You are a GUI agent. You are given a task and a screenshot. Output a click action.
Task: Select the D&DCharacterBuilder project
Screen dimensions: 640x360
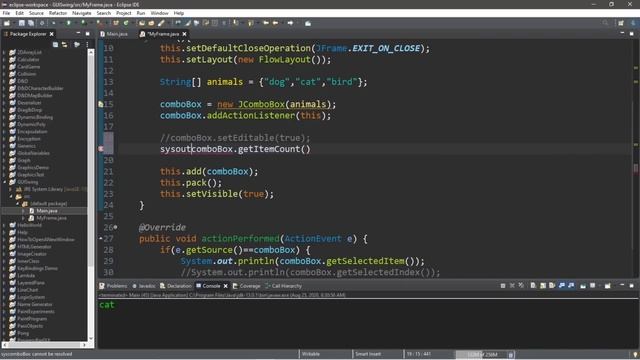(40, 88)
